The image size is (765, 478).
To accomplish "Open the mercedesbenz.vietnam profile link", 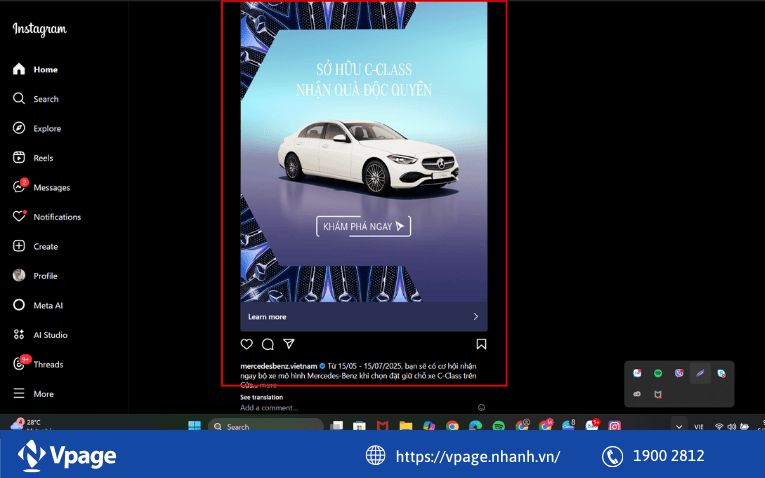I will (279, 366).
